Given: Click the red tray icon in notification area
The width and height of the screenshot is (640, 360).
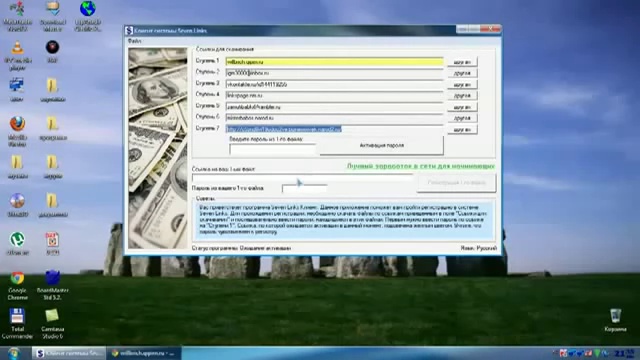Looking at the screenshot, I should click(564, 353).
